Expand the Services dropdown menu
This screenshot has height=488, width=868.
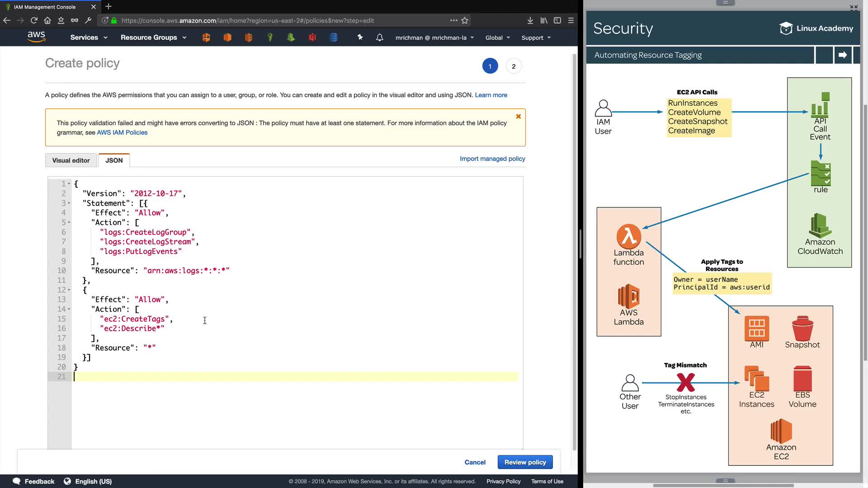tap(89, 38)
